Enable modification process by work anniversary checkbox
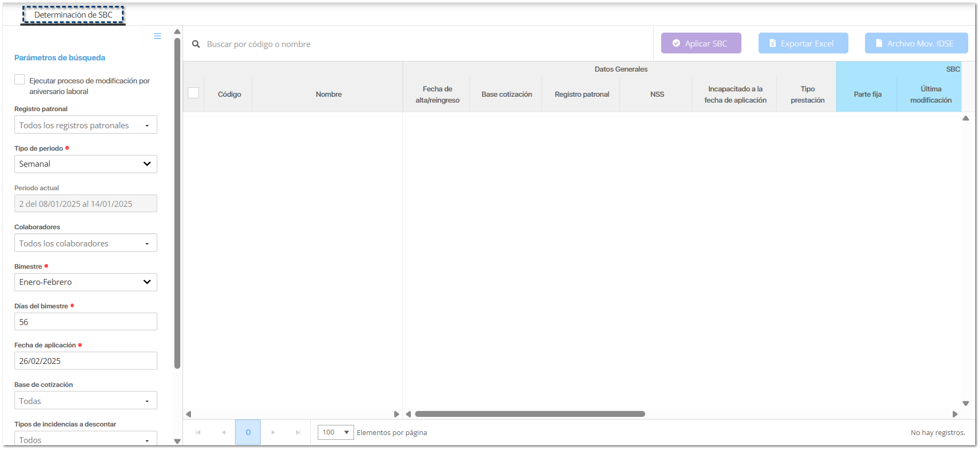This screenshot has height=450, width=980. click(x=20, y=80)
